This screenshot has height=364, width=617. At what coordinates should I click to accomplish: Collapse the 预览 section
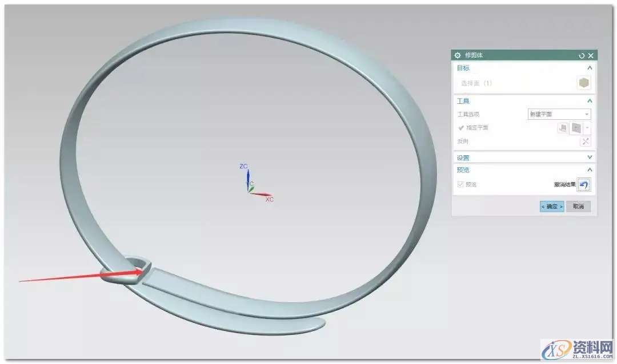[590, 170]
